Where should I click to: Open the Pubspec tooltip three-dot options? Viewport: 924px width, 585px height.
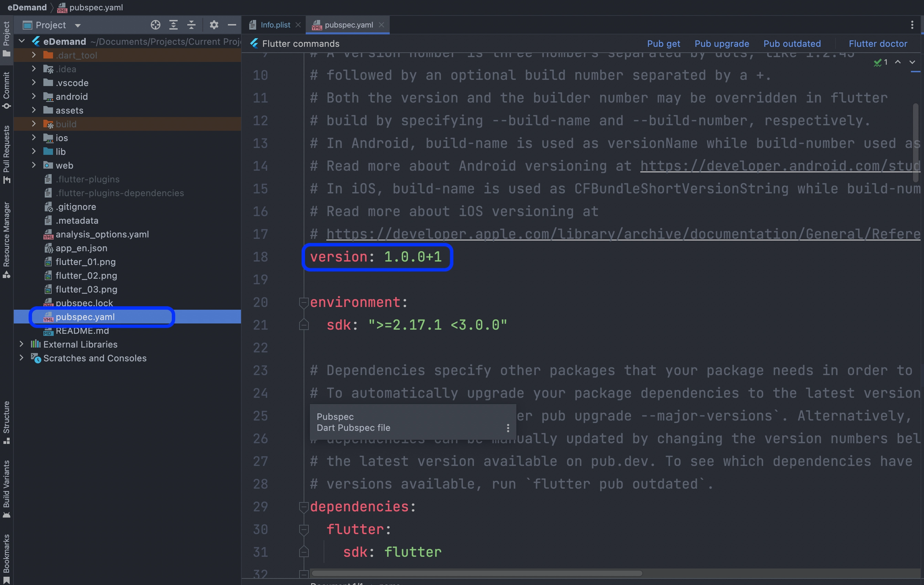click(508, 428)
